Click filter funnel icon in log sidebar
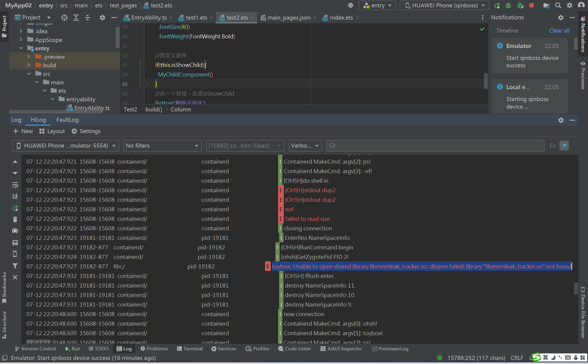588x364 pixels. point(15,266)
